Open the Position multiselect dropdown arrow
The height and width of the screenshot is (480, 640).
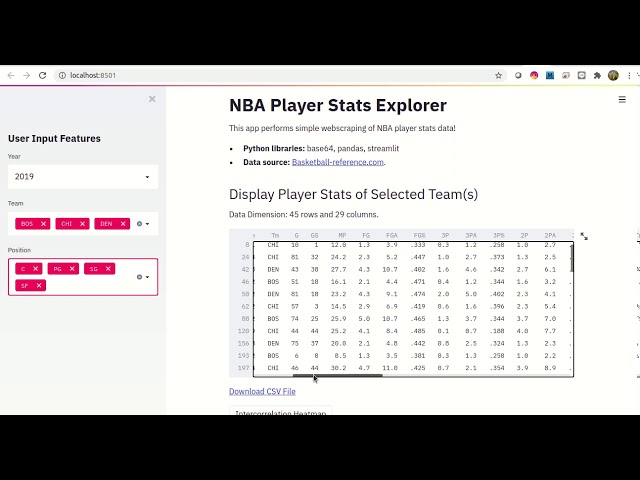(147, 277)
